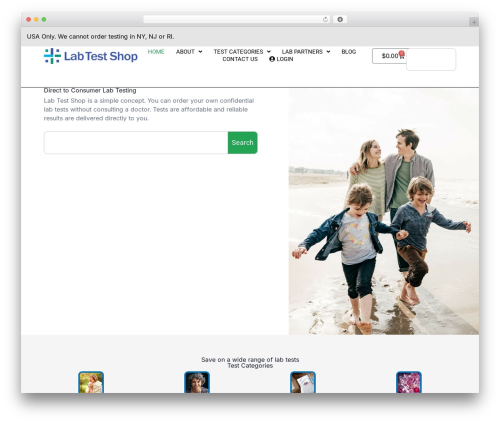This screenshot has height=423, width=500.
Task: Go to the HOME menu item
Action: [156, 52]
